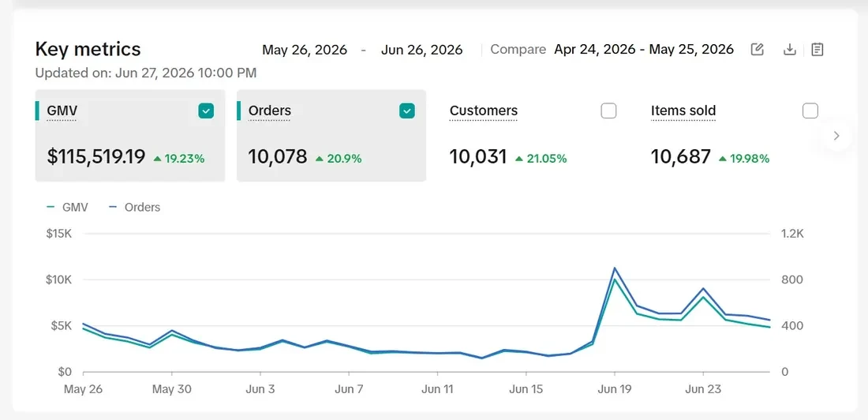
Task: Click the Jun 7 x-axis label
Action: [349, 389]
